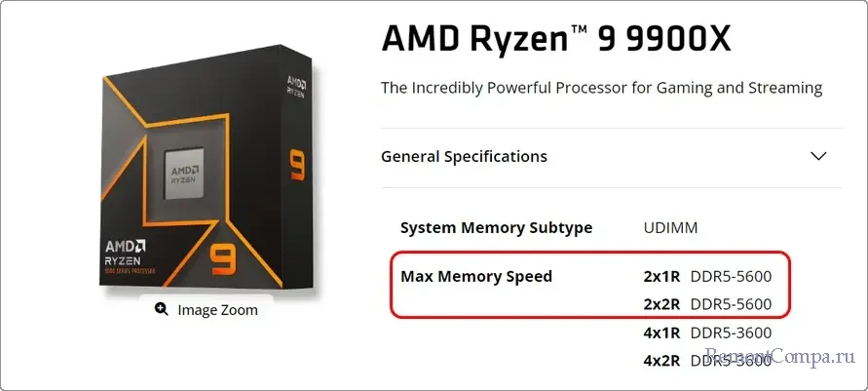Click the General Specifications section heading
This screenshot has height=391, width=868.
(464, 156)
